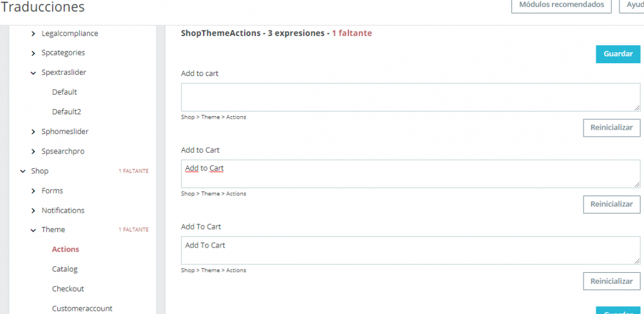Expand the Sphomeslider chevron
The width and height of the screenshot is (644, 314).
[33, 132]
